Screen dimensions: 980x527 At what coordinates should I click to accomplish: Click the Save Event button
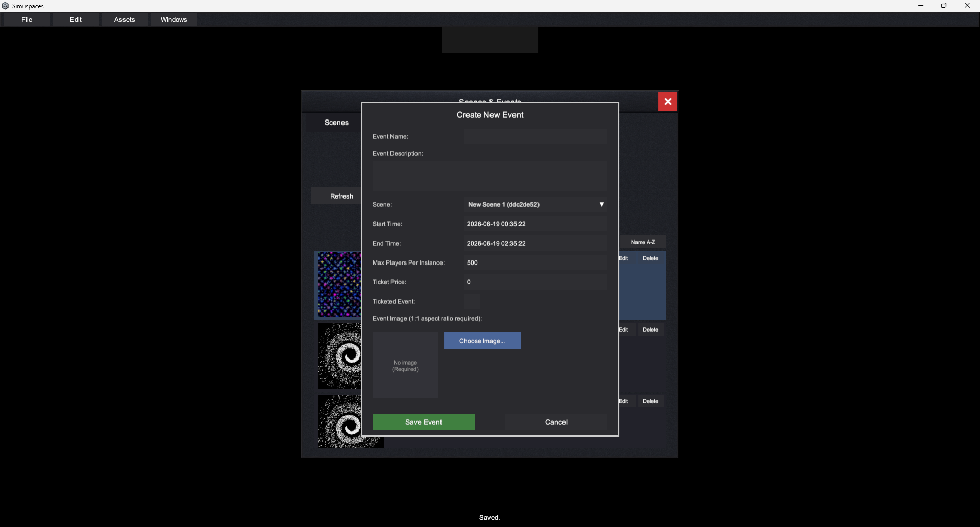(424, 422)
